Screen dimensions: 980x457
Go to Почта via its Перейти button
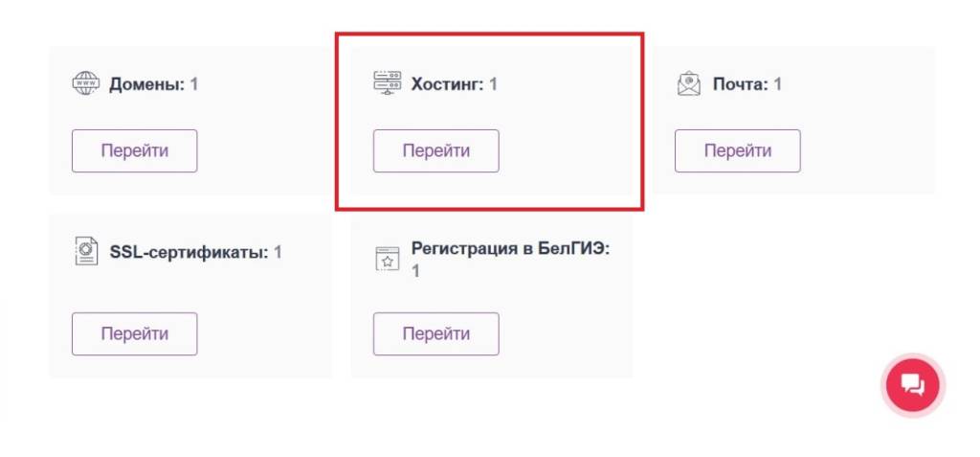[737, 150]
